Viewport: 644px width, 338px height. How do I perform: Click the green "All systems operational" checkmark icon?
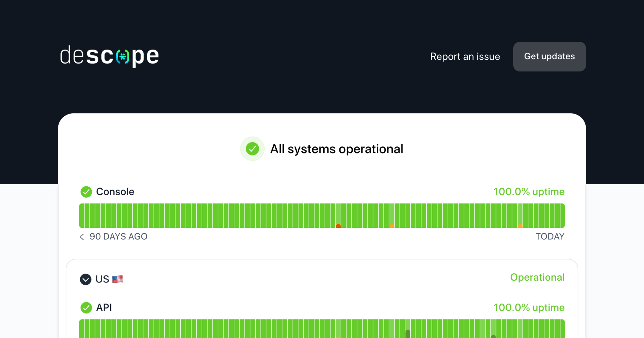[252, 149]
